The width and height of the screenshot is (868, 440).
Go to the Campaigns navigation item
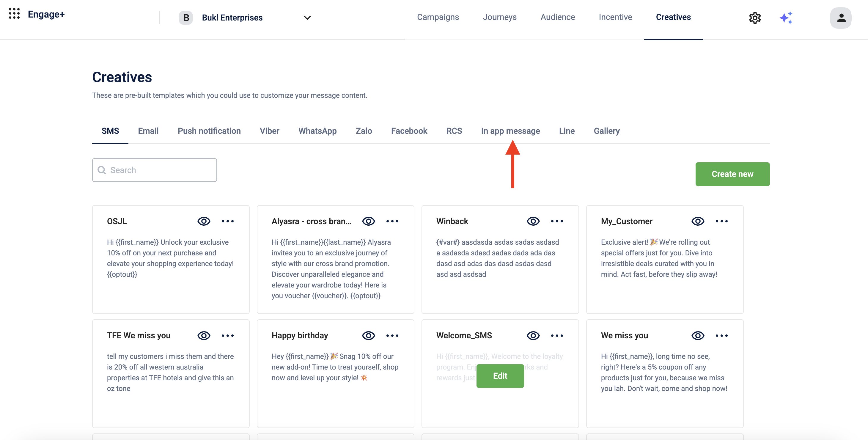click(438, 17)
